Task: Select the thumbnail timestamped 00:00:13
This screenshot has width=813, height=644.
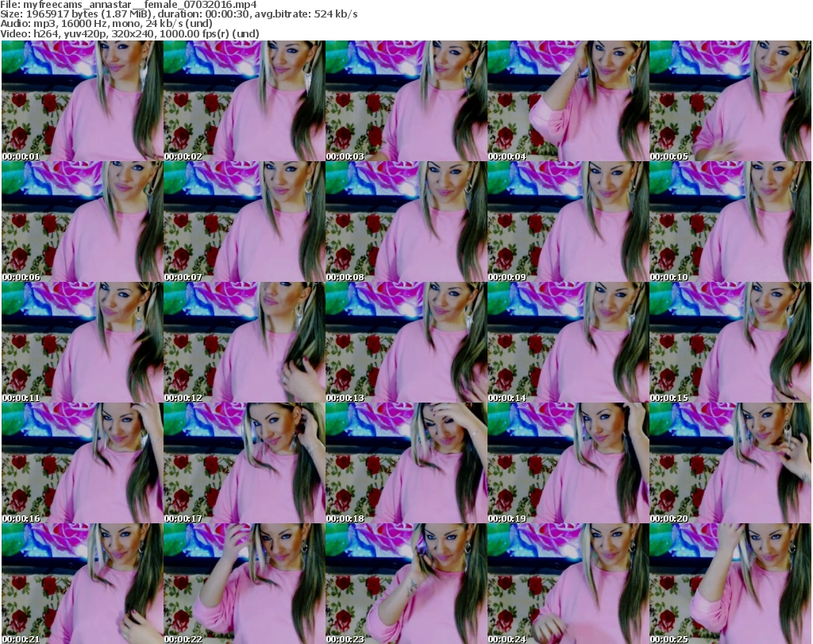Action: pos(406,342)
